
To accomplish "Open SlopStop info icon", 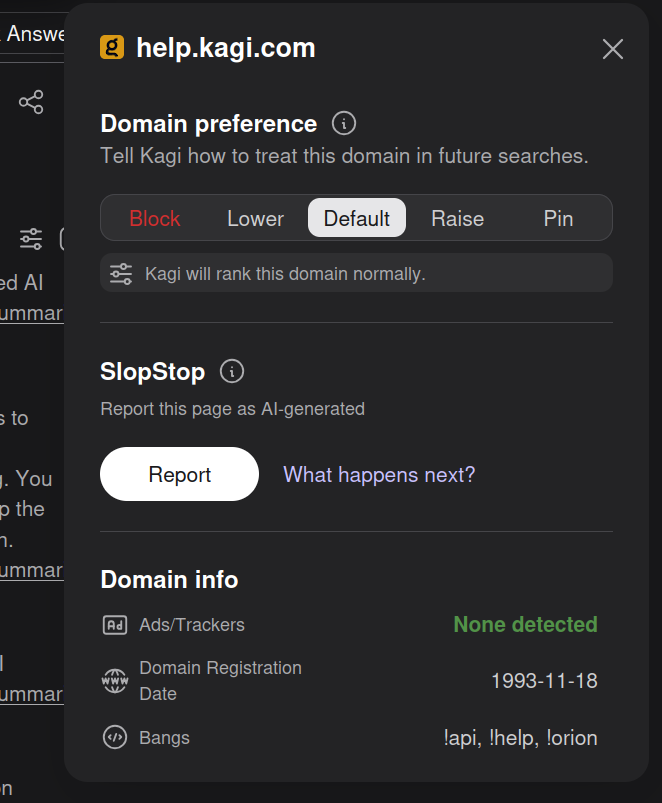I will coord(232,371).
